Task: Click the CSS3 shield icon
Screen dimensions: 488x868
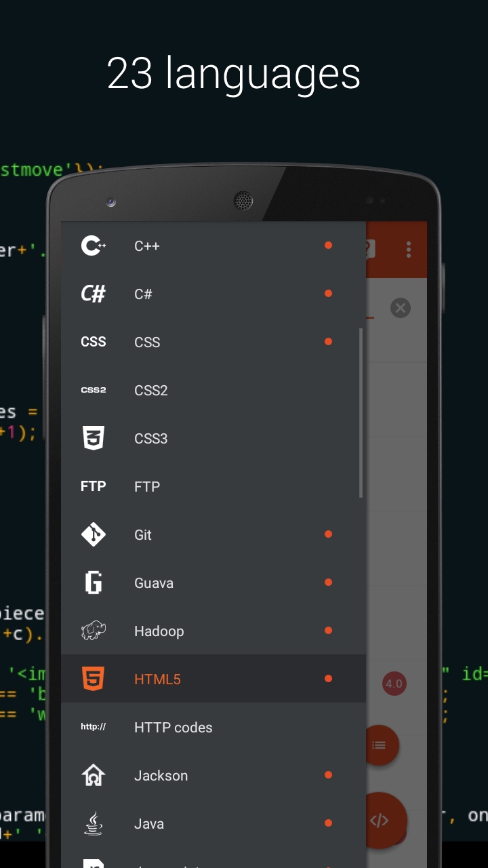Action: click(x=94, y=438)
